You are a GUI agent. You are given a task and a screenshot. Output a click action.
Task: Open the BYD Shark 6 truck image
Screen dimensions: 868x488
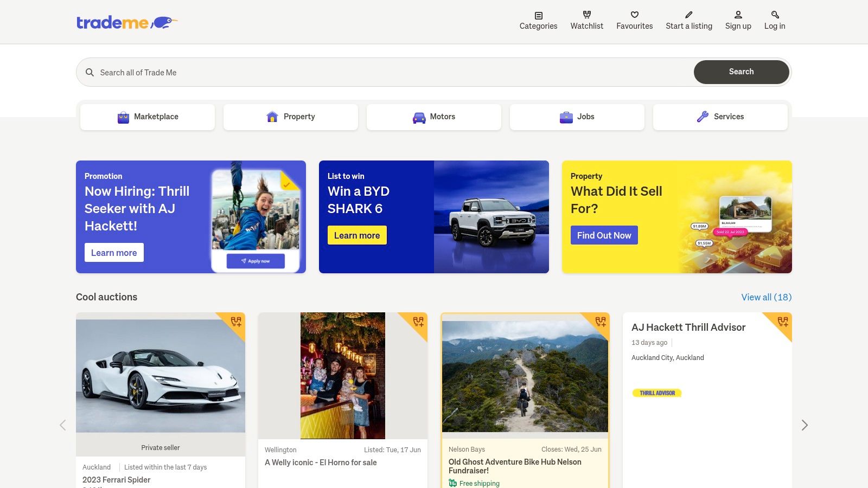click(492, 217)
